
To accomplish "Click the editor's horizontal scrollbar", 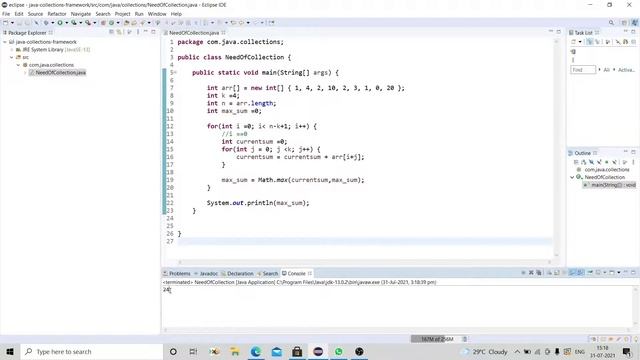I will (x=364, y=262).
